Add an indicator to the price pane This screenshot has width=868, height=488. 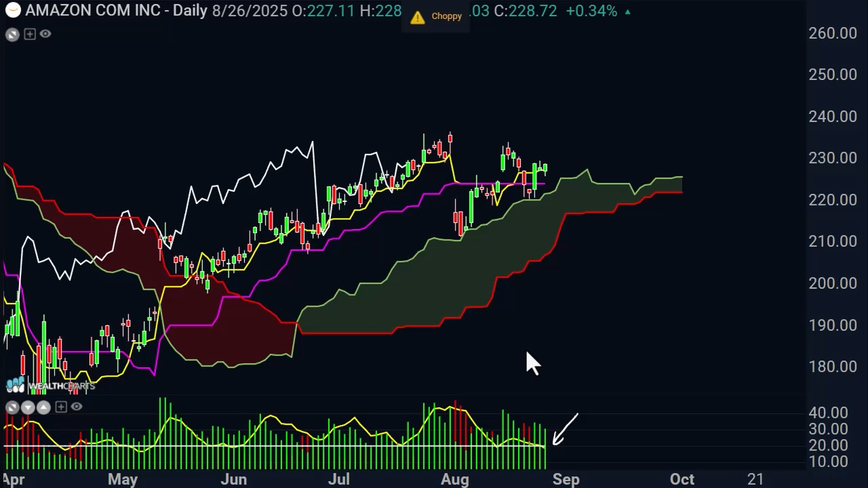[x=30, y=34]
